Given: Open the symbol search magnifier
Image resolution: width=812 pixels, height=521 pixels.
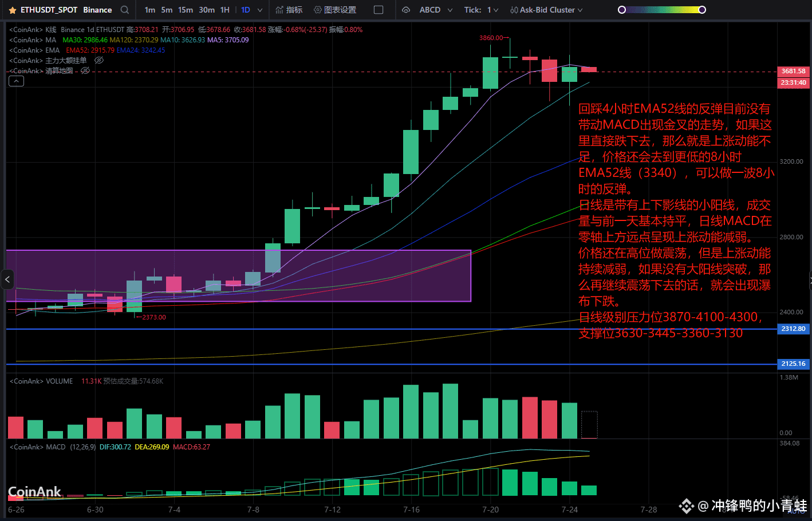Looking at the screenshot, I should 125,10.
